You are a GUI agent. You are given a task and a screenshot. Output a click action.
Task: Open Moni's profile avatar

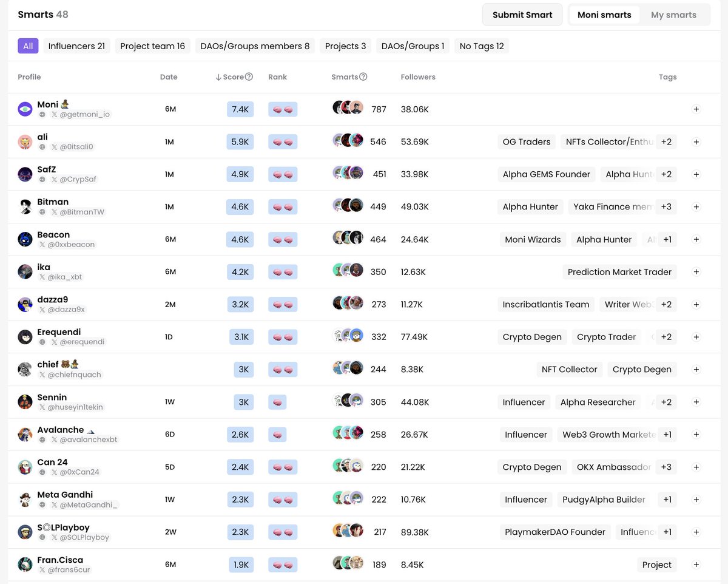[x=25, y=109]
